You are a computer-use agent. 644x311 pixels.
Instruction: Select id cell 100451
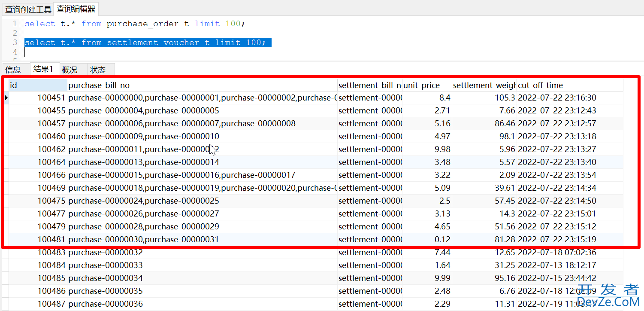point(38,98)
